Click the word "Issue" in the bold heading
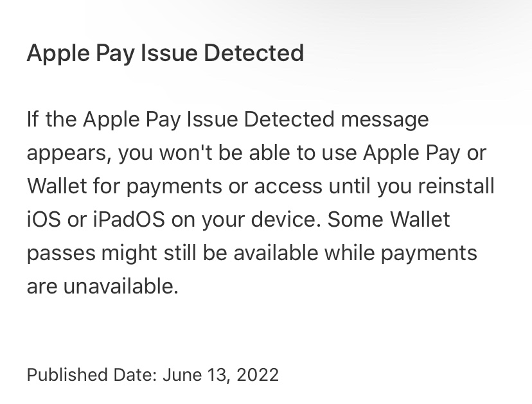 [169, 53]
